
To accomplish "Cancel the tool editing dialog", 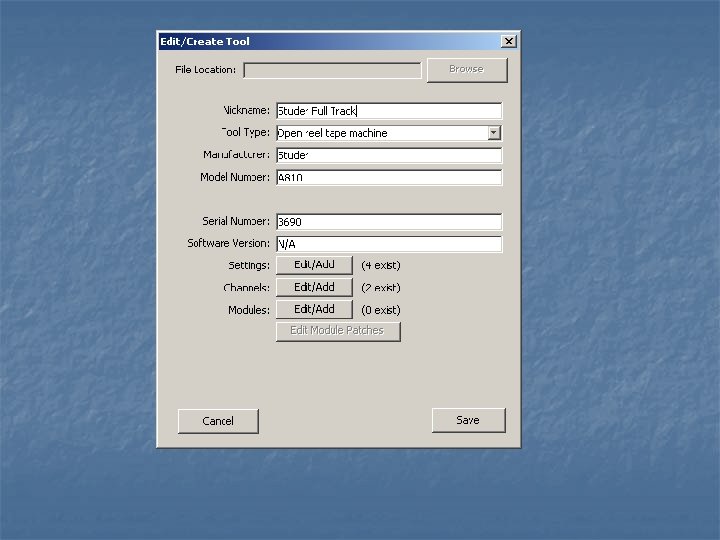I will (x=218, y=421).
